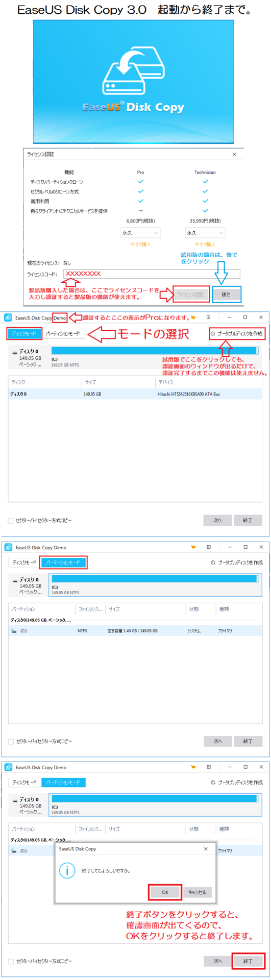Click 終了 button in Disk Mode window
This screenshot has height=980, width=271.
click(x=248, y=520)
